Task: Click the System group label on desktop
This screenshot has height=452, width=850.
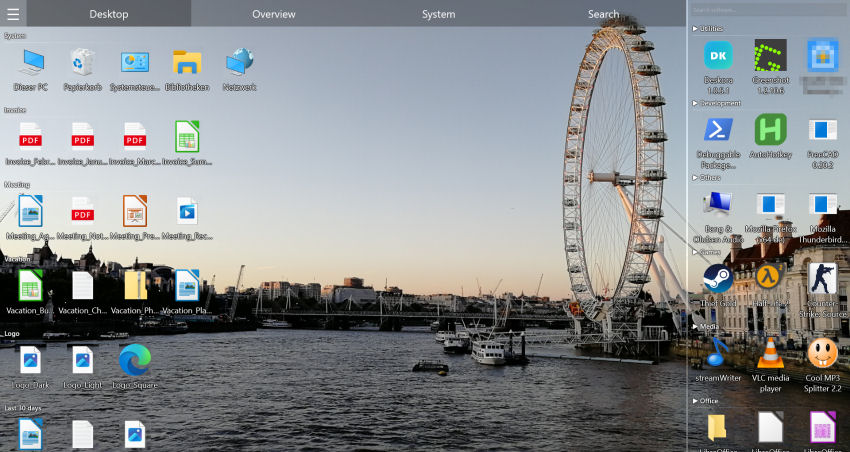Action: tap(15, 36)
